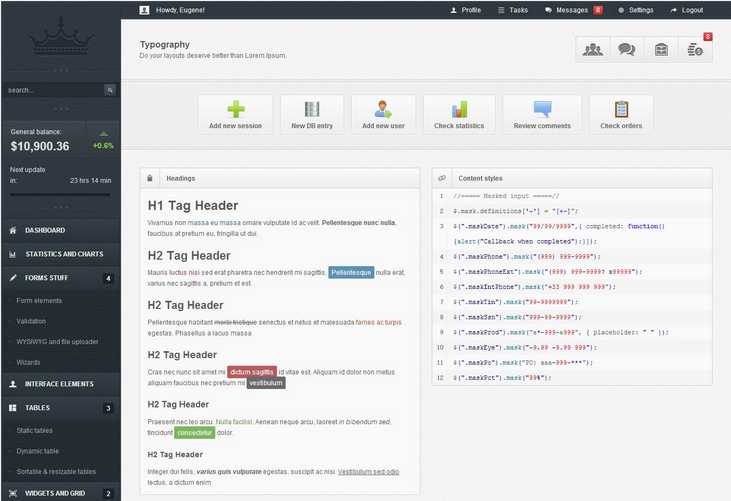
Task: Click the Nulla facilisi green link
Action: [234, 422]
